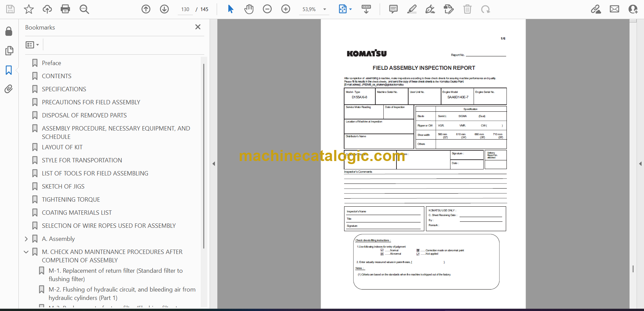
Task: Select the SPECIFICATIONS bookmark
Action: point(64,89)
